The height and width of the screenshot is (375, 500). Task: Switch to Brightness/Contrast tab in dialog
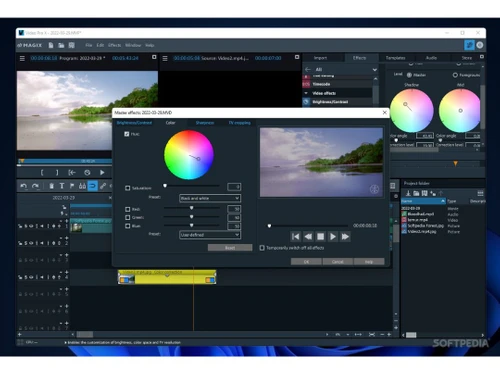pyautogui.click(x=134, y=123)
